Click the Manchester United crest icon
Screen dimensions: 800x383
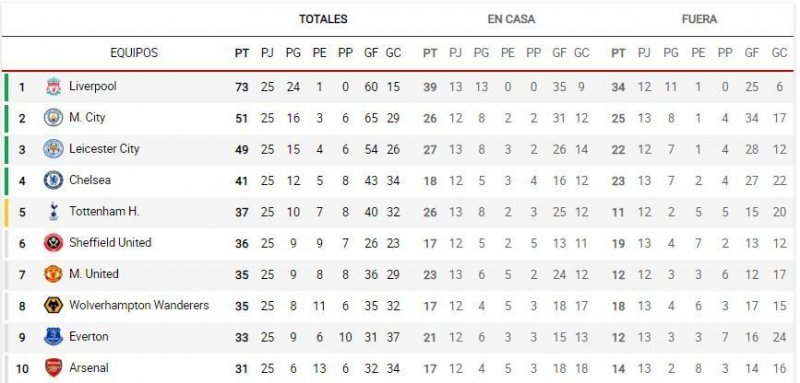tap(54, 274)
